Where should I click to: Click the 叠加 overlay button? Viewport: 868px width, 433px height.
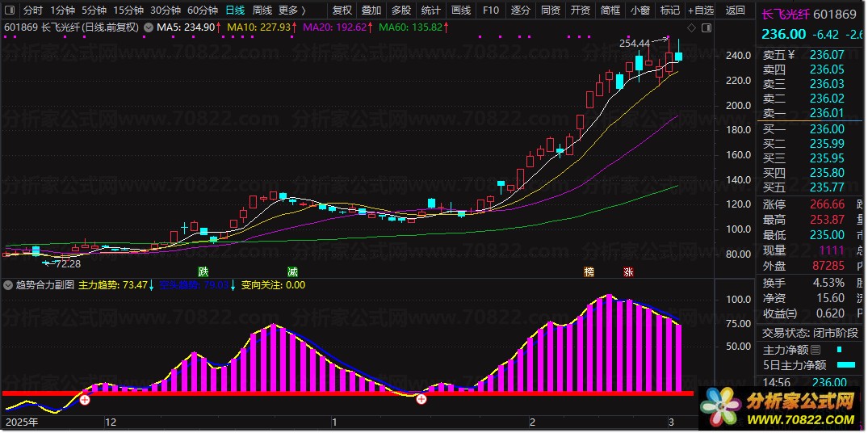tap(371, 10)
